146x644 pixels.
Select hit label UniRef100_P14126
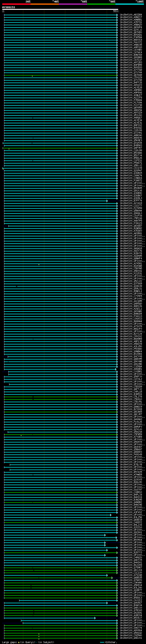131,422
